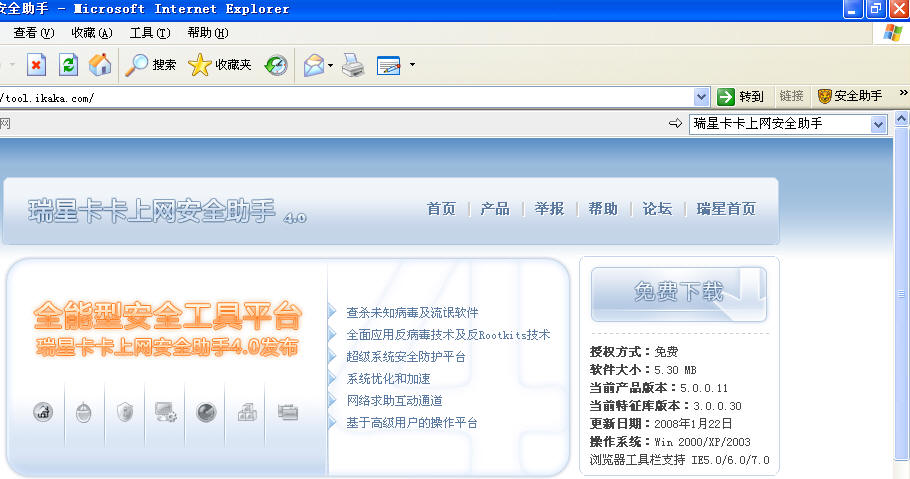Open the 搜索 search magnifier tool

tap(150, 64)
